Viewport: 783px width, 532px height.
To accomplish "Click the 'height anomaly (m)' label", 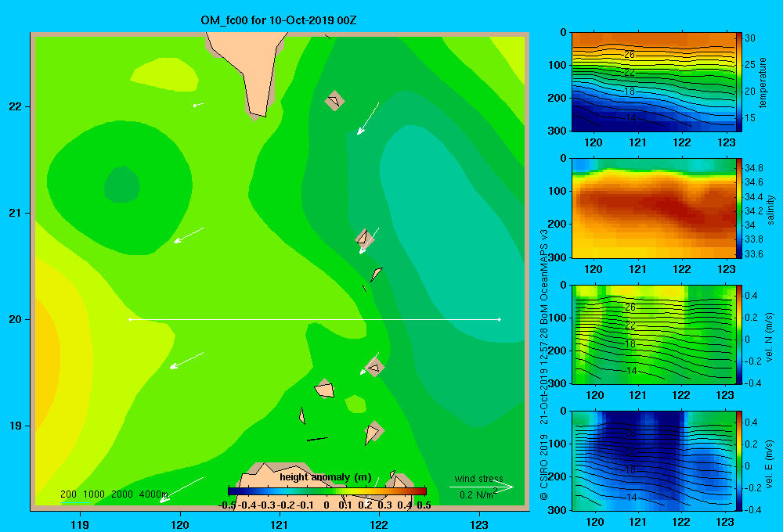I will (x=325, y=477).
